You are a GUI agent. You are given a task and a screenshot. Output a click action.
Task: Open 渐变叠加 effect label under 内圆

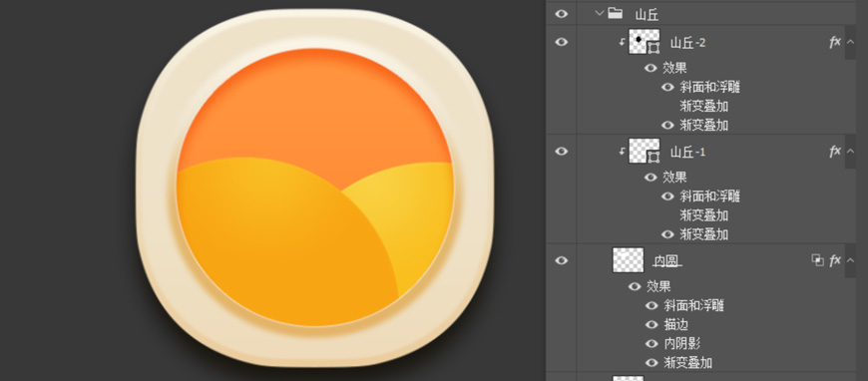pos(688,363)
